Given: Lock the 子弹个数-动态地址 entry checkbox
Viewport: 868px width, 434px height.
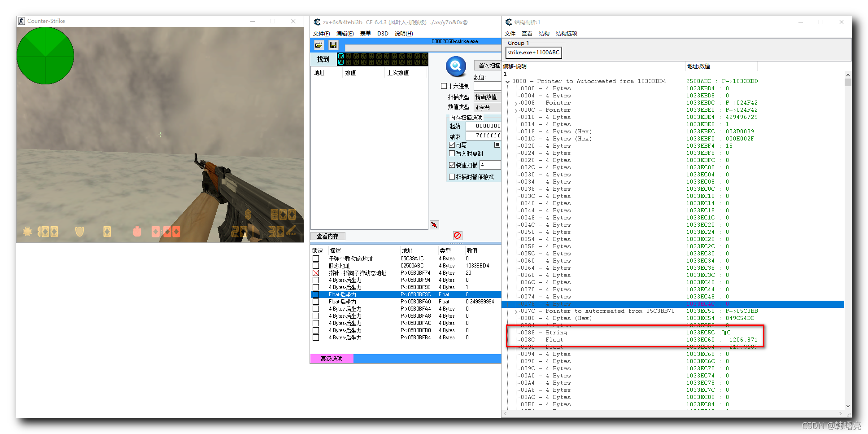Looking at the screenshot, I should click(316, 259).
